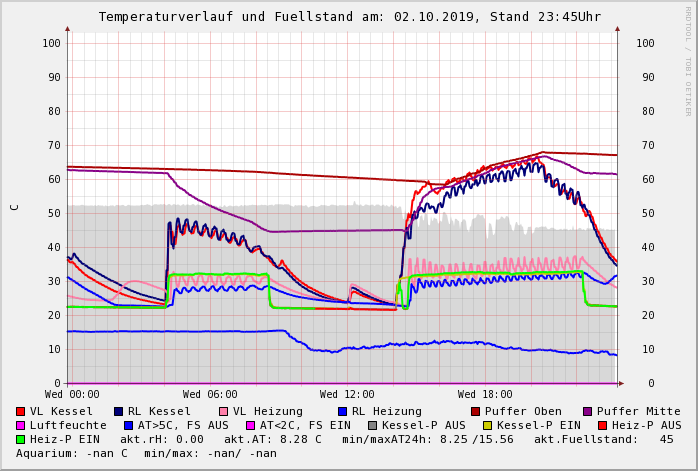Screen dimensions: 698x471
Task: Select the green Heiz-P EIN legend swatch
Action: 21,440
